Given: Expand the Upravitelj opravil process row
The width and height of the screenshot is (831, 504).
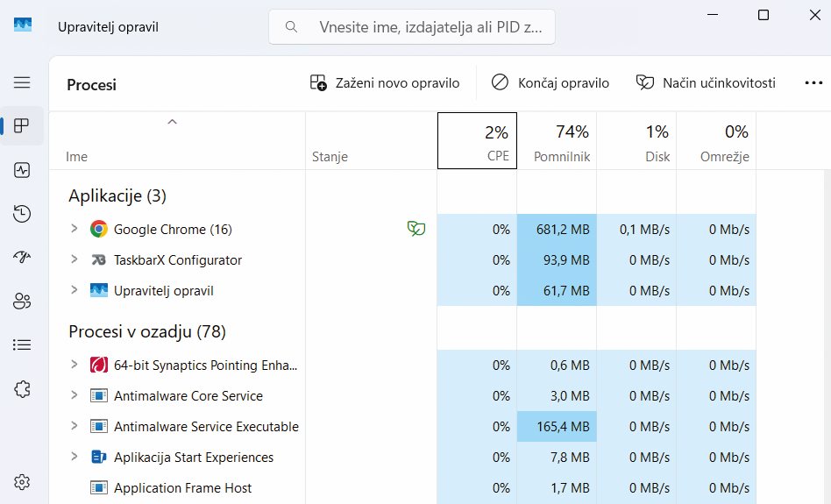Looking at the screenshot, I should click(75, 290).
